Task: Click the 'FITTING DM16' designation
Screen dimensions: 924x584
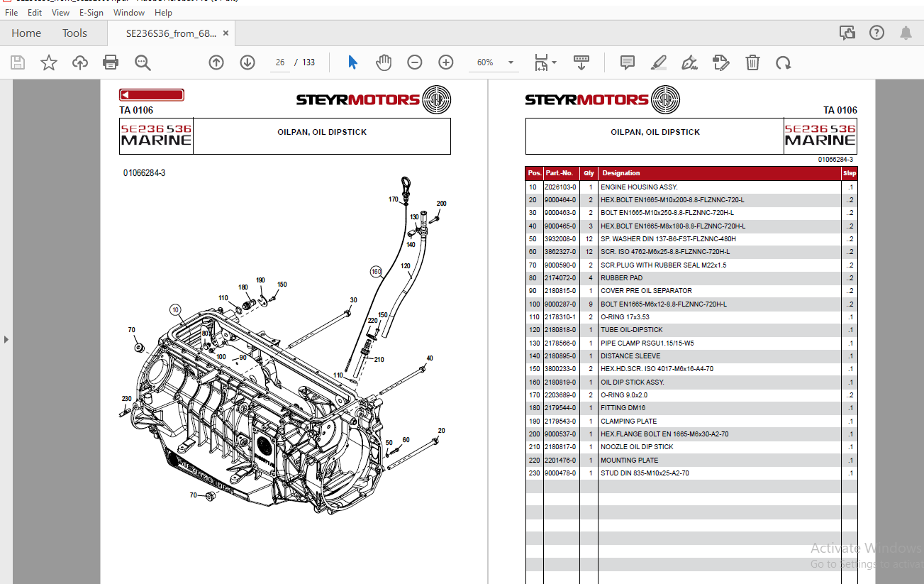Action: coord(623,408)
